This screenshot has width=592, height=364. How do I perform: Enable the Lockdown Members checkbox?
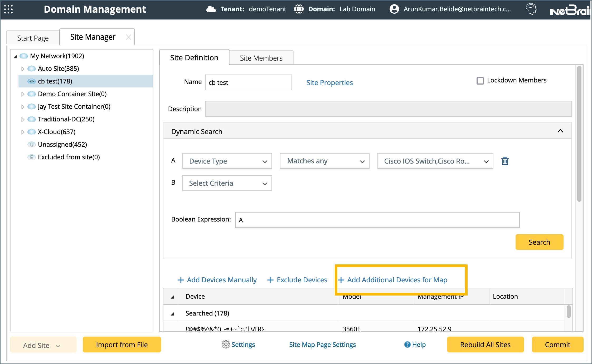[x=480, y=81]
